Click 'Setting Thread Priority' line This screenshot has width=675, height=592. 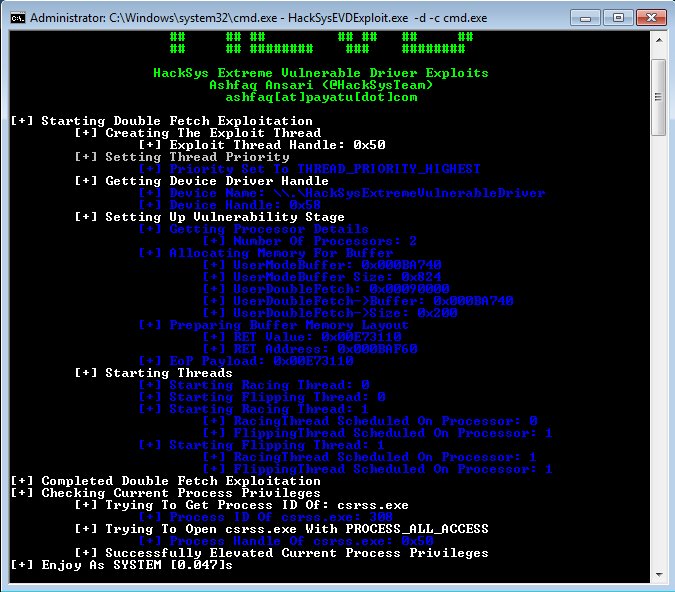pyautogui.click(x=182, y=157)
